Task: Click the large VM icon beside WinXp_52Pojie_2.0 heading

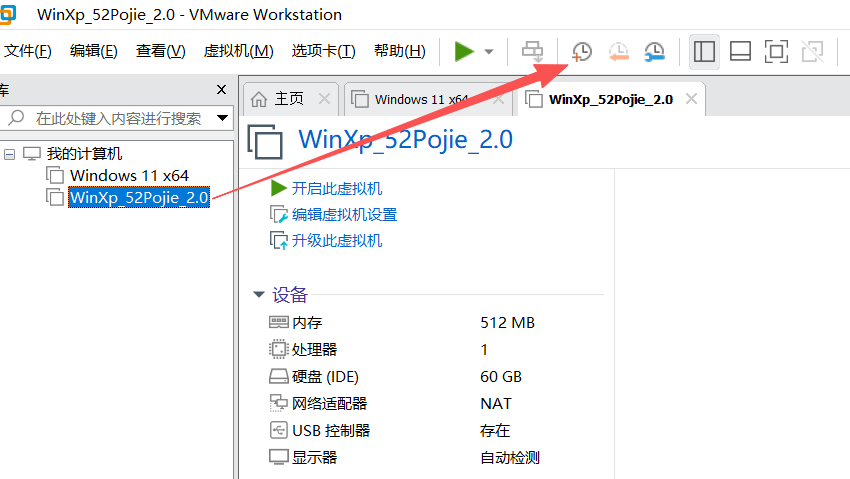Action: (265, 141)
